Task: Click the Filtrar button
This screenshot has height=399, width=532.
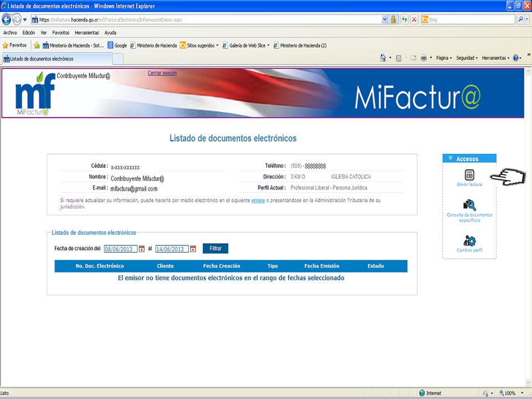Action: (x=216, y=248)
